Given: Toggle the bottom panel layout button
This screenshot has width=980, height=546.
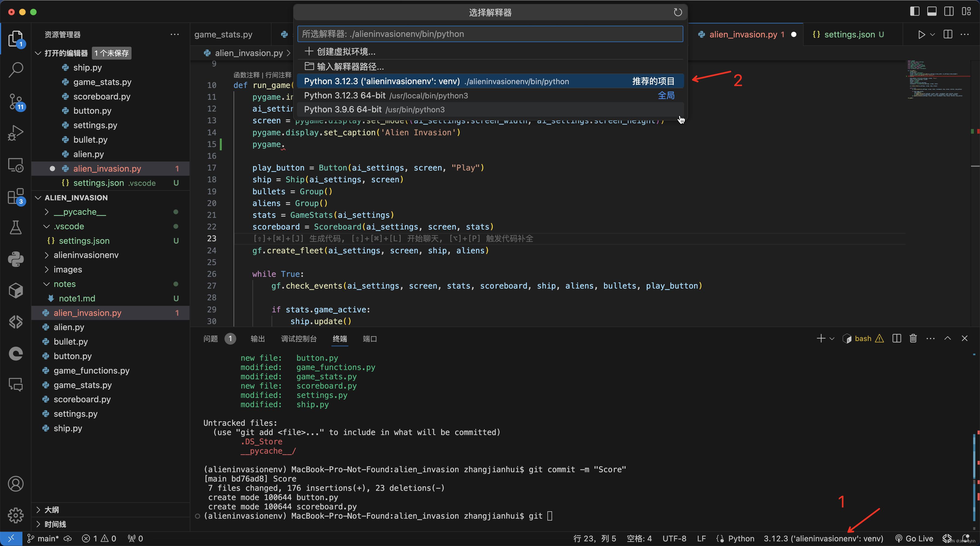Looking at the screenshot, I should [x=932, y=11].
